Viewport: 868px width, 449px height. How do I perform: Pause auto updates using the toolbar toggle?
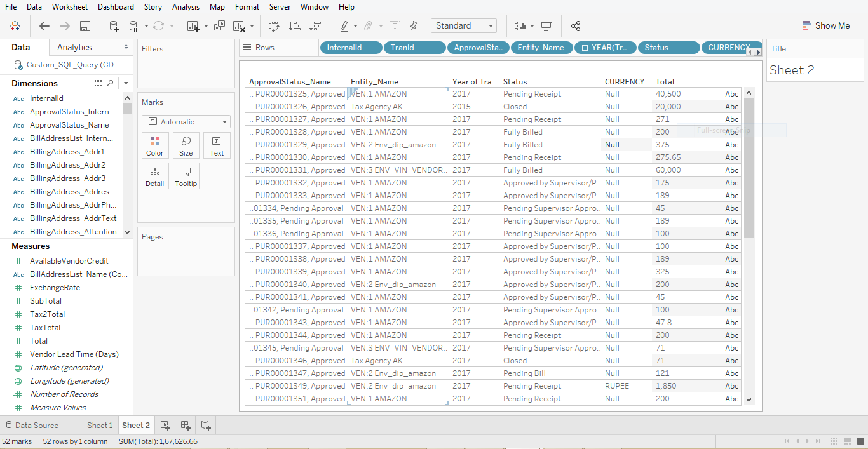pos(134,26)
